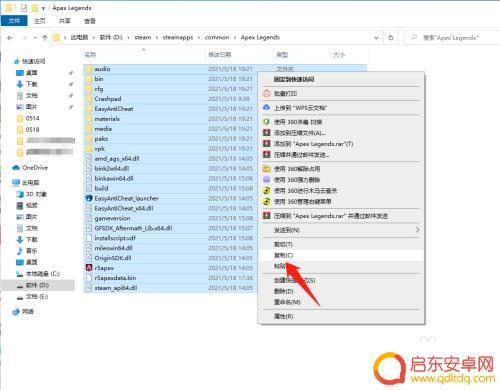Choose 删除(D) in context menu

[x=341, y=291]
